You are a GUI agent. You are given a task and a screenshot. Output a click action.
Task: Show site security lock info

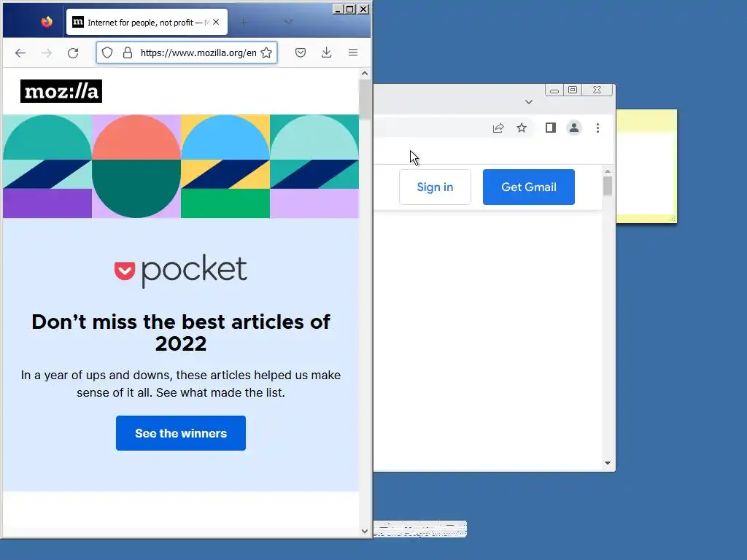coord(127,52)
